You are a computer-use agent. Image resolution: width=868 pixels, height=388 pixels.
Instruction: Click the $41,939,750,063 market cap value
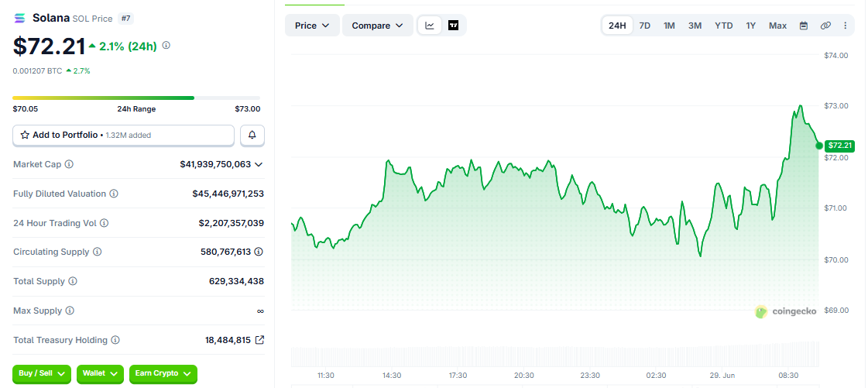(215, 164)
